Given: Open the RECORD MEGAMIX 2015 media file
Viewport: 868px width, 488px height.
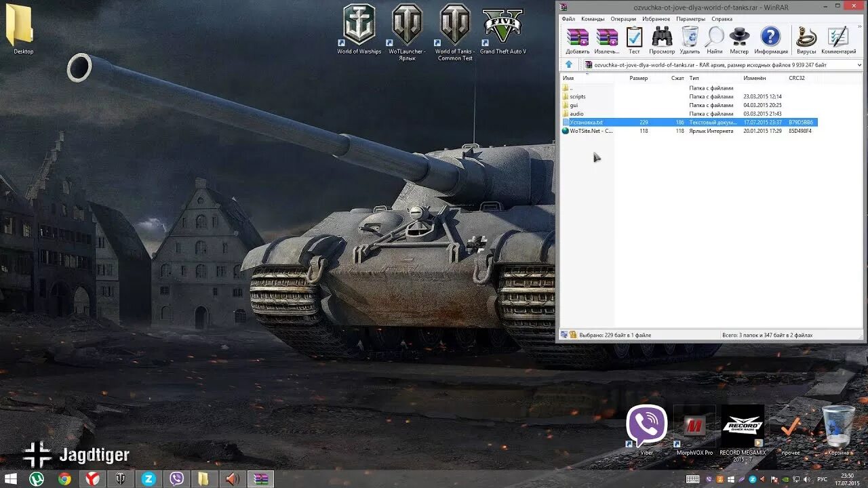Looking at the screenshot, I should (743, 433).
